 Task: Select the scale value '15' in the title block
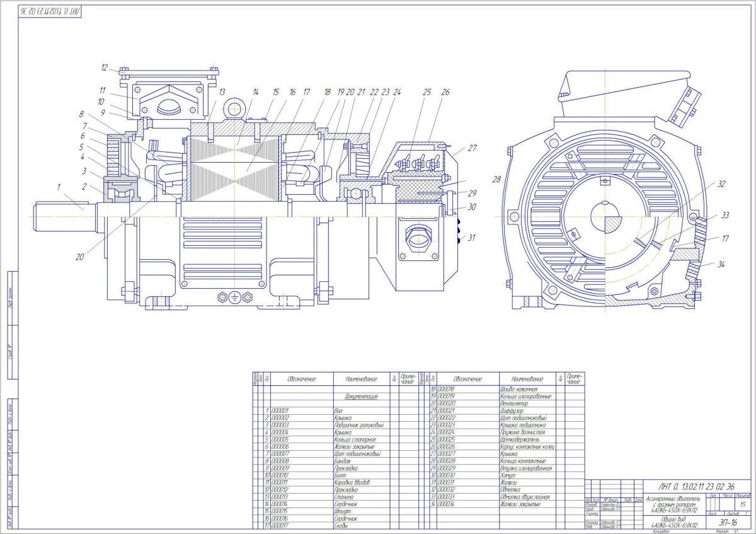pos(743,505)
